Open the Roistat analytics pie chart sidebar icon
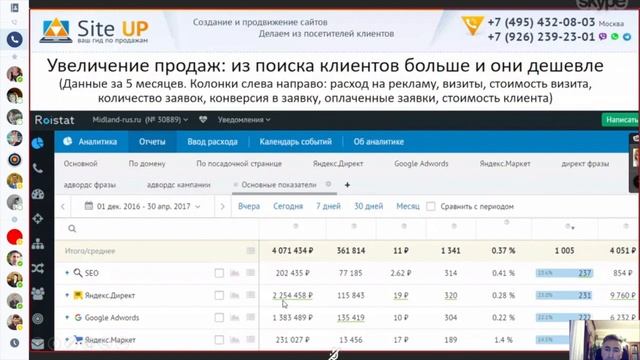 [x=38, y=143]
